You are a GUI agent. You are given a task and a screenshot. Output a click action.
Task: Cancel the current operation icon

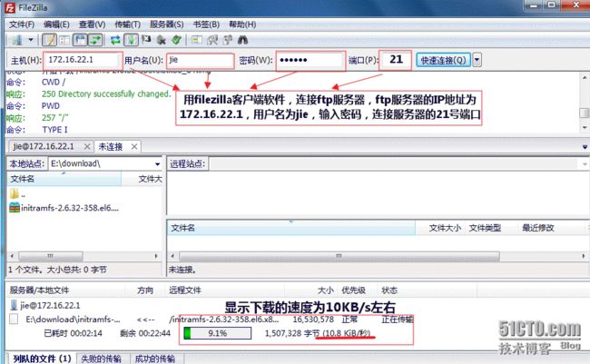[146, 40]
